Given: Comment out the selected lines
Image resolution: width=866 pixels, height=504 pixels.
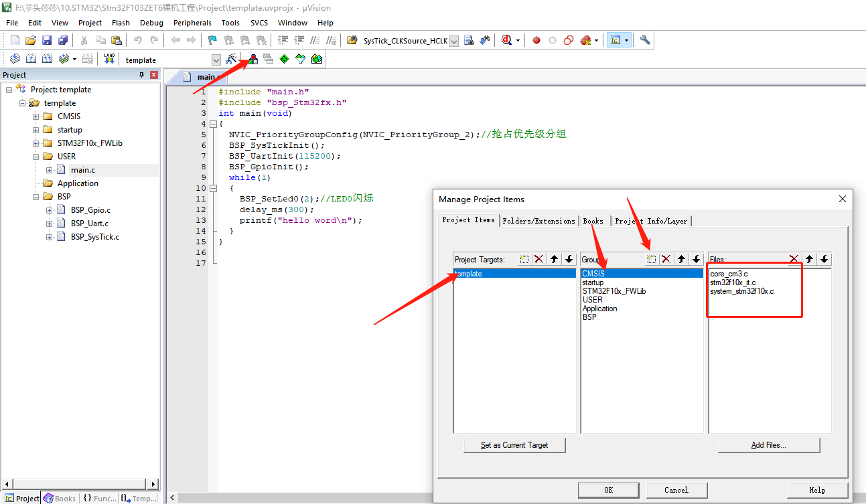Looking at the screenshot, I should 315,40.
